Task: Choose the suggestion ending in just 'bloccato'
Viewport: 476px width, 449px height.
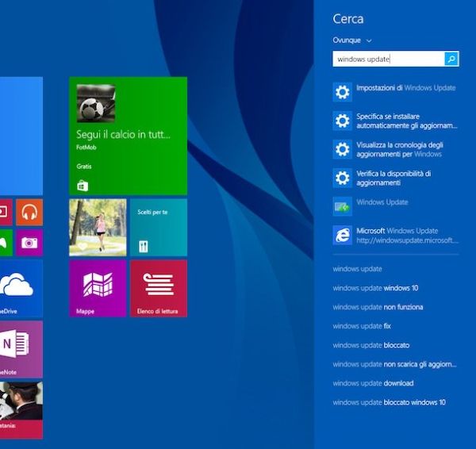Action: coord(371,345)
